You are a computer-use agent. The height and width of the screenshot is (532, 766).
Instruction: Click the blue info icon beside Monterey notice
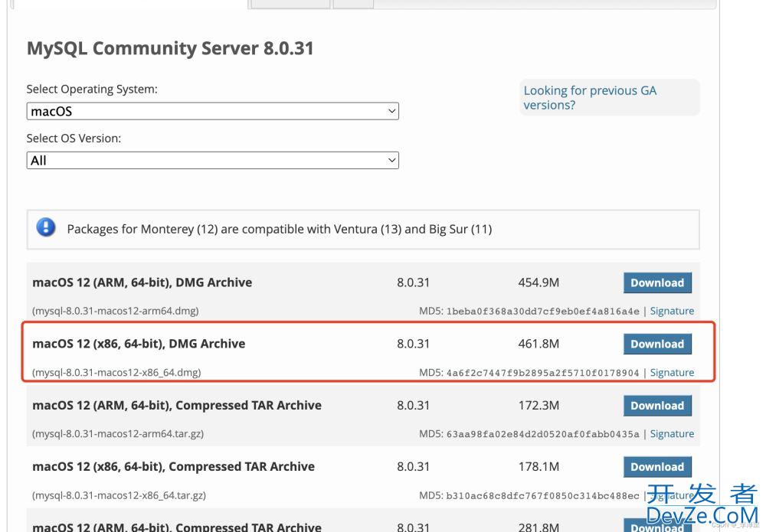click(46, 227)
